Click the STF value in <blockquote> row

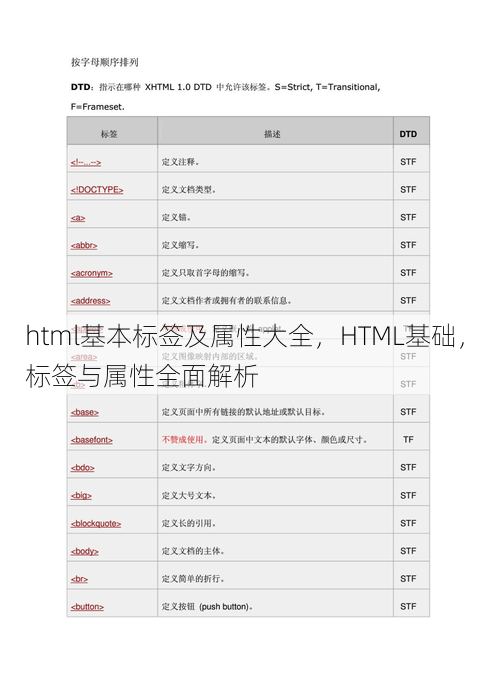pyautogui.click(x=408, y=523)
